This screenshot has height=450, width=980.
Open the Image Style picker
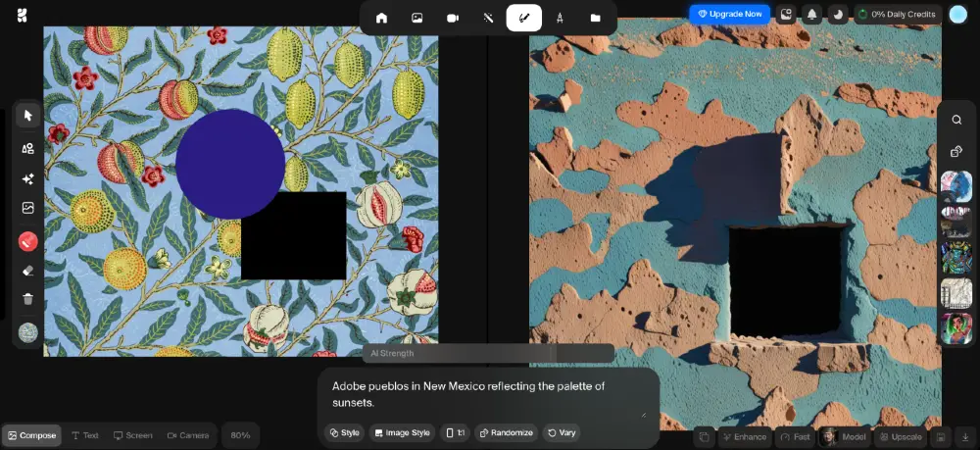pyautogui.click(x=403, y=432)
